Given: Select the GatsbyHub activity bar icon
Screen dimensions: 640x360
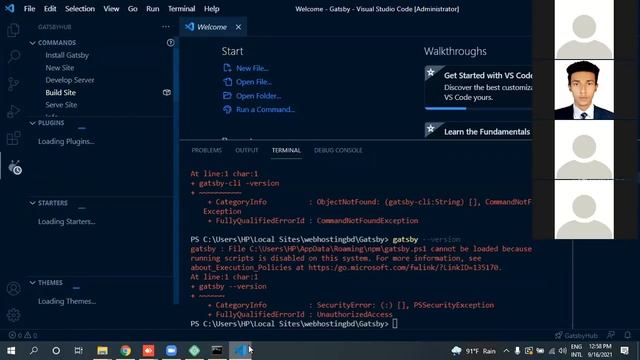Looking at the screenshot, I should point(15,167).
